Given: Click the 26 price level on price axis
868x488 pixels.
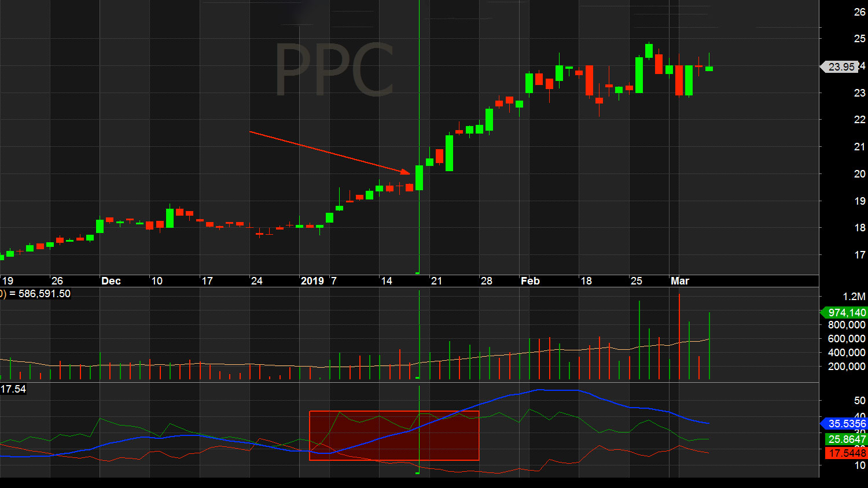Looking at the screenshot, I should point(860,12).
